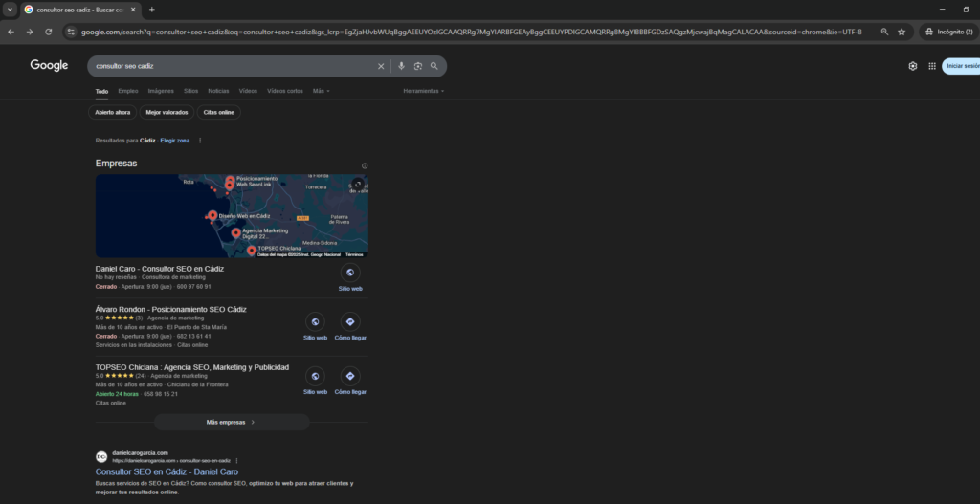Start voice search with the microphone icon
980x504 pixels.
(401, 66)
